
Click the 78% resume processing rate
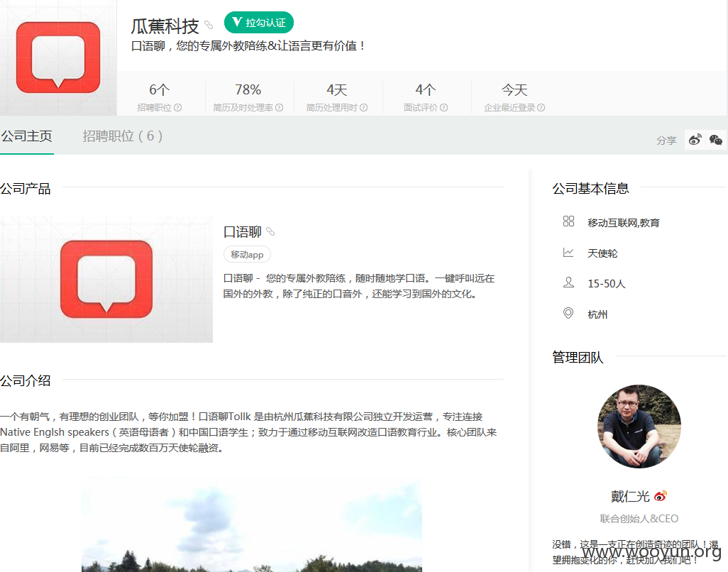pyautogui.click(x=248, y=89)
